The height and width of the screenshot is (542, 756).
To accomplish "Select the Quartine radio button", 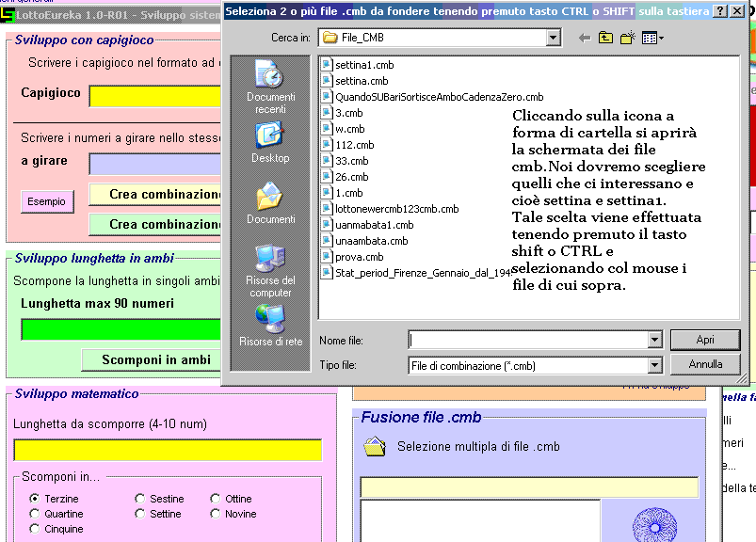I will 34,514.
